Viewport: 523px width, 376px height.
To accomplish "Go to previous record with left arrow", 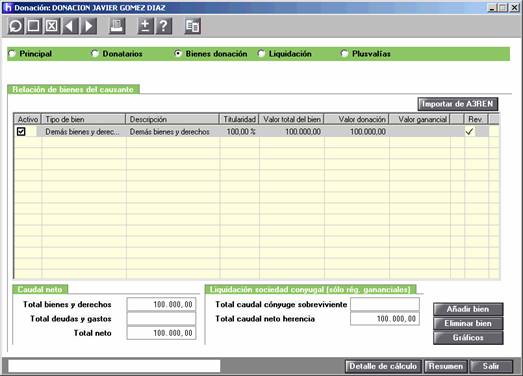I will (x=70, y=26).
